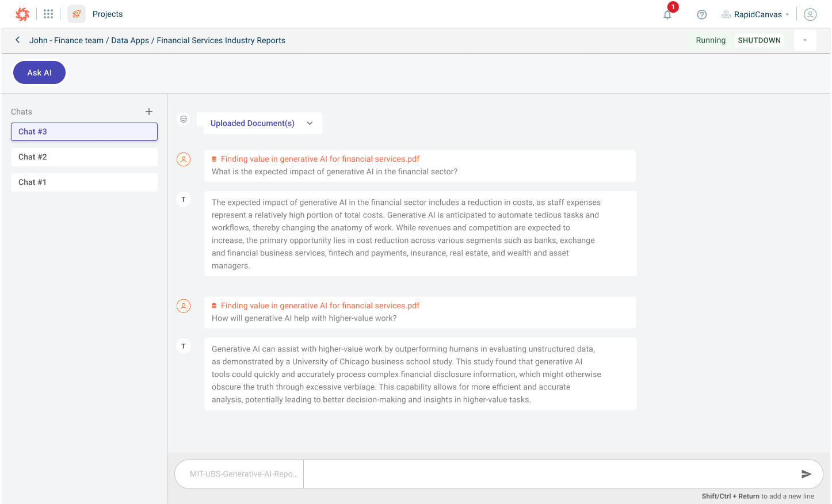Open dropdown arrow next to SHUTDOWN
Image resolution: width=832 pixels, height=504 pixels.
point(805,40)
